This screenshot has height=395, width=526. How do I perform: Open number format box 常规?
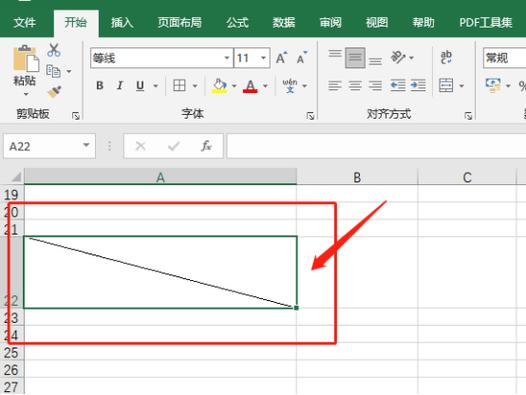point(505,58)
